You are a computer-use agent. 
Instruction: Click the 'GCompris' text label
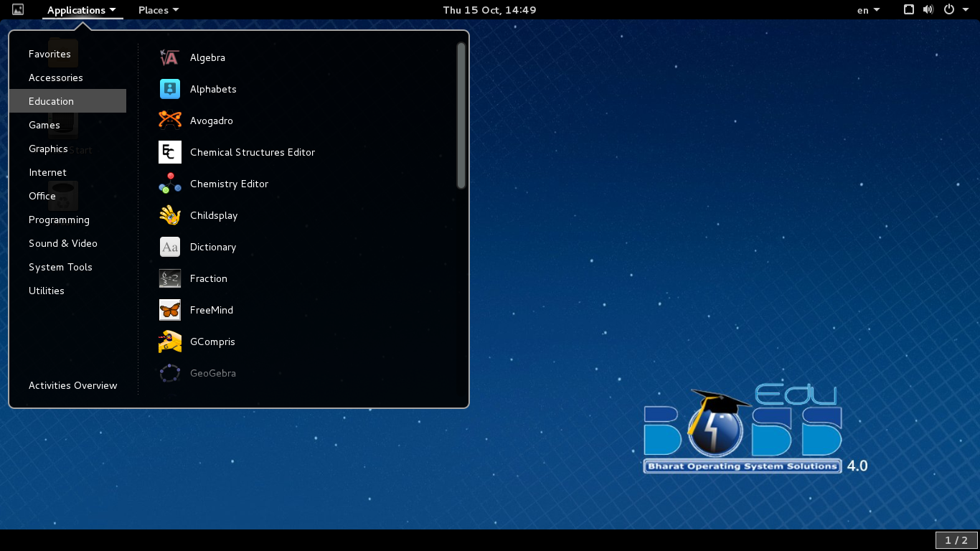tap(212, 342)
